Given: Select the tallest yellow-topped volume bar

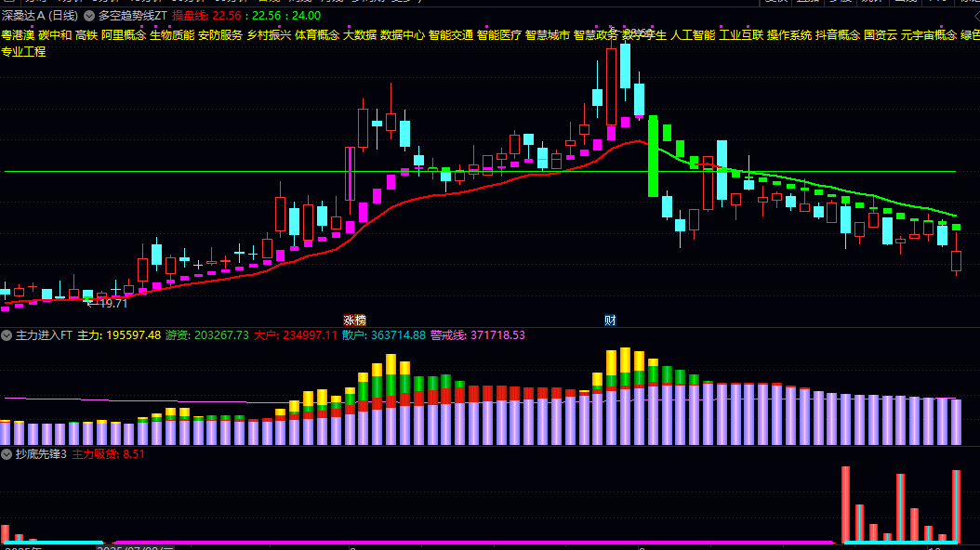Looking at the screenshot, I should pyautogui.click(x=625, y=396).
